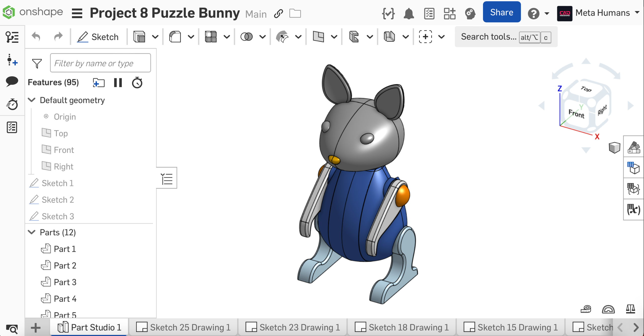
Task: Click the Notifications bell icon
Action: click(409, 13)
